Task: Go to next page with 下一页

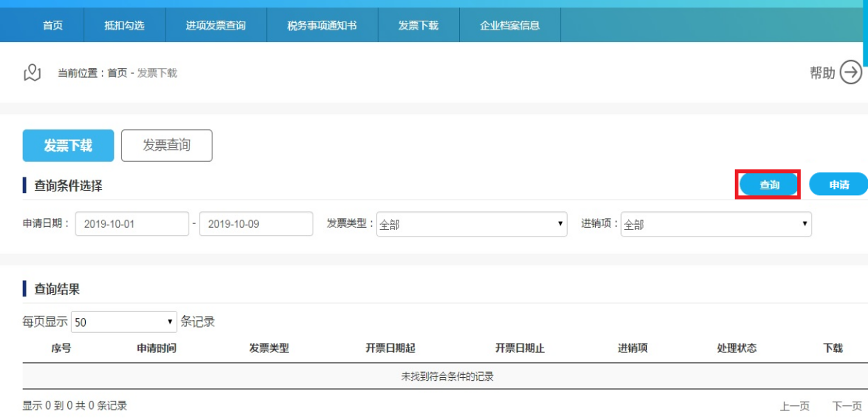Action: pyautogui.click(x=847, y=406)
